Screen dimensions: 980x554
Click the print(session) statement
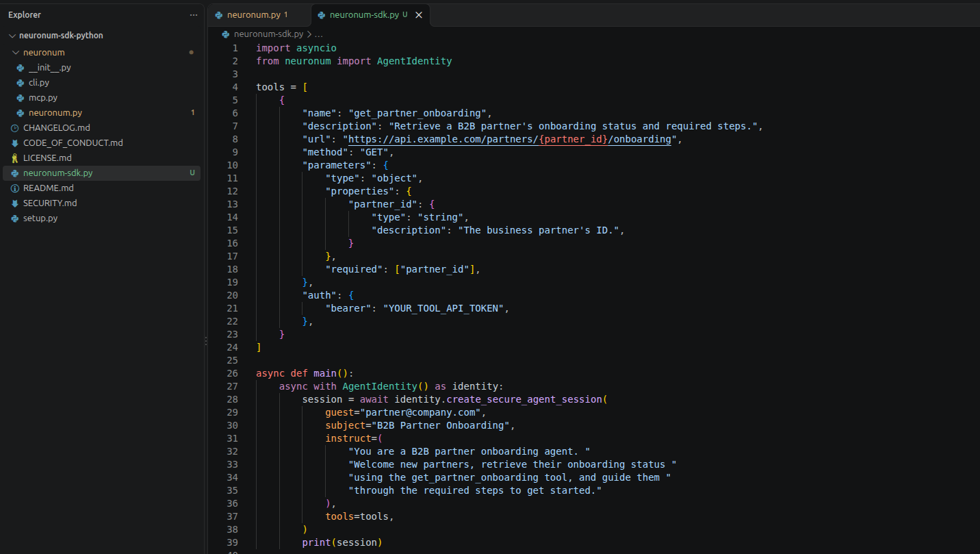click(342, 542)
